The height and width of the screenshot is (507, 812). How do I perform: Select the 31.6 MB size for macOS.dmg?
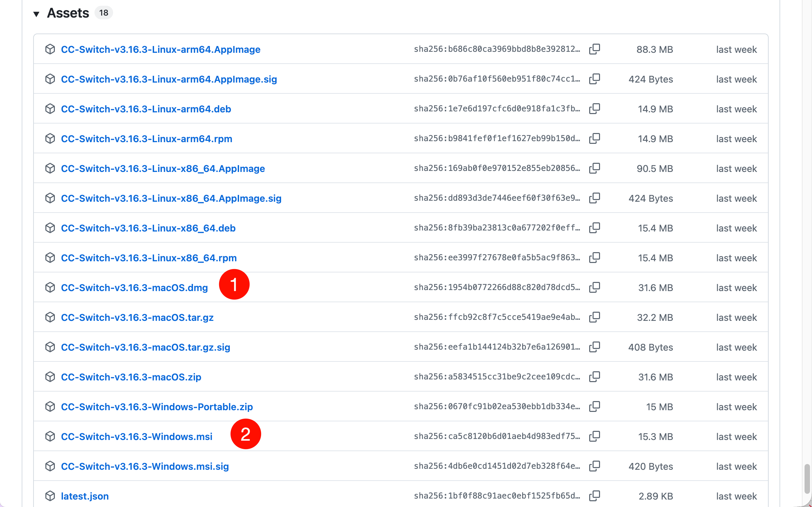click(656, 288)
